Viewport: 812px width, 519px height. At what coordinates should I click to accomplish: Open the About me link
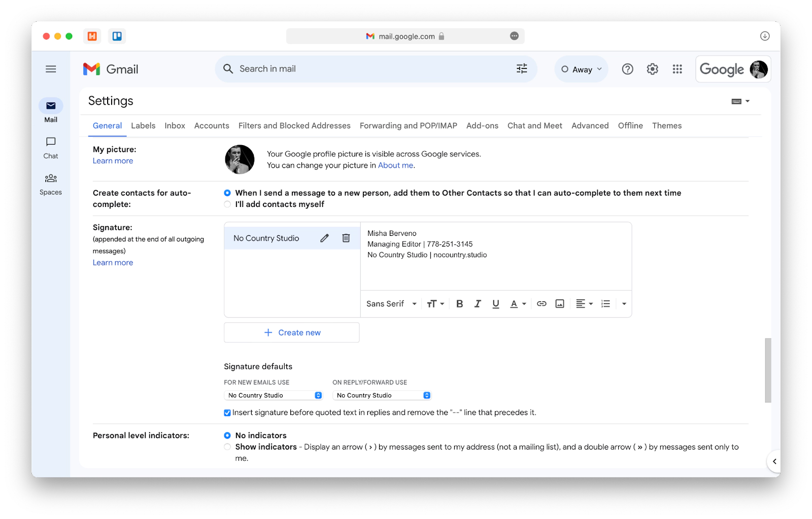point(395,165)
